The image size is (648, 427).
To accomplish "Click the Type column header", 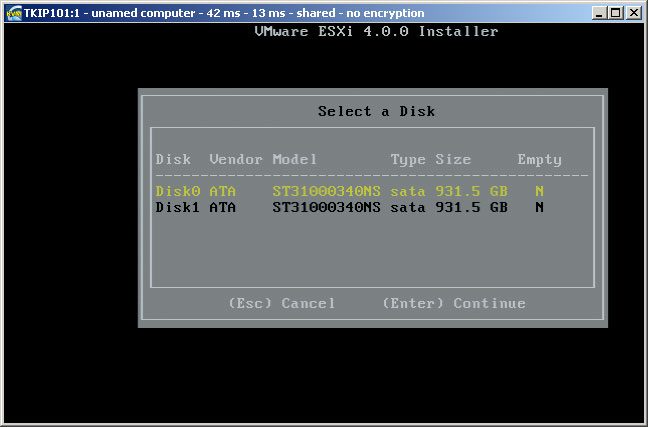I will (x=408, y=160).
